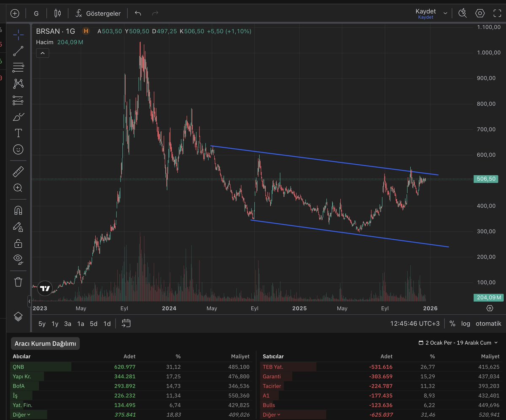Click the TradingView logo on chart
Viewport: 506px width, 420px height.
[x=44, y=289]
